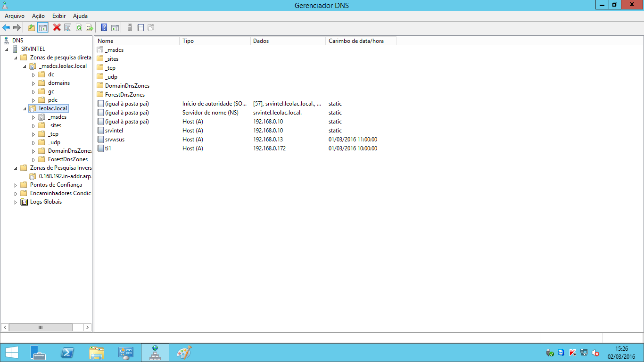Viewport: 644px width, 362px height.
Task: Expand the Pontos de Confiança node
Action: pos(16,185)
